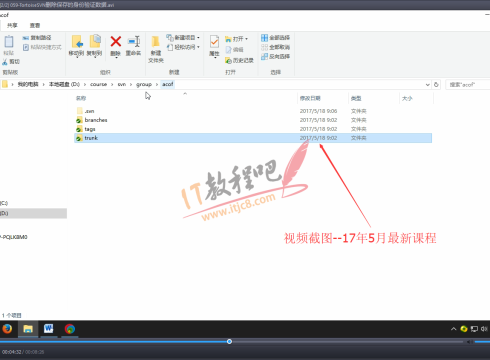Click the network computer ending 'PQLK8M0' in sidebar

[14, 237]
